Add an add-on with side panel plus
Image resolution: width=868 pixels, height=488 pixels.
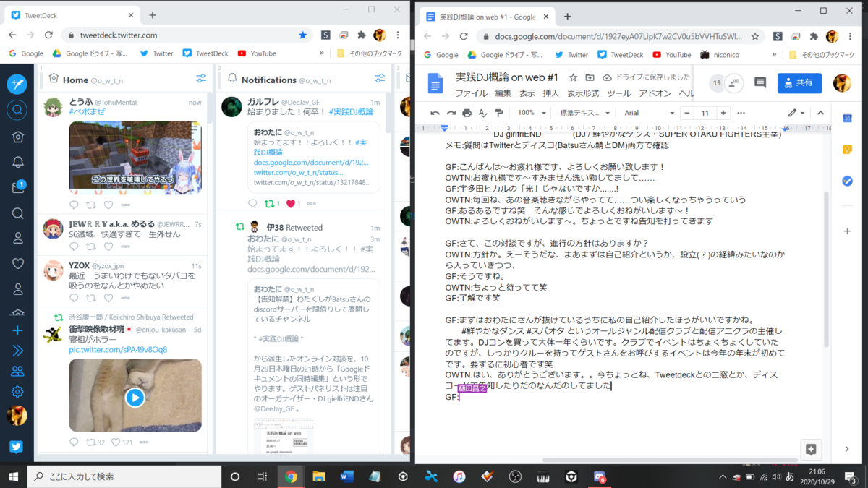847,231
